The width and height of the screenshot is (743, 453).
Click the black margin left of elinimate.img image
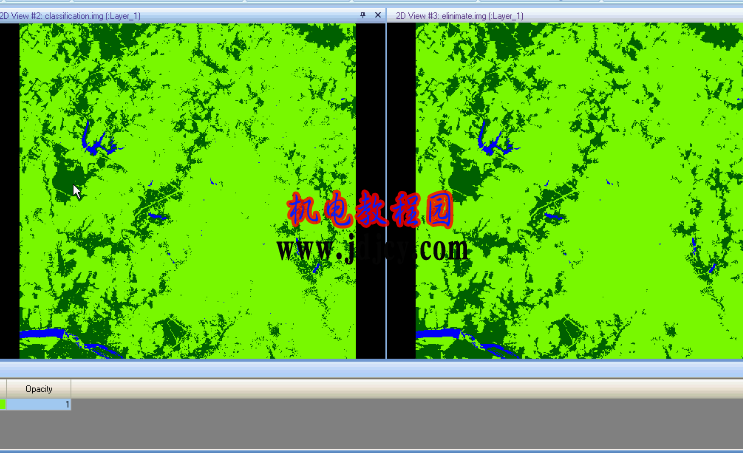coord(402,191)
